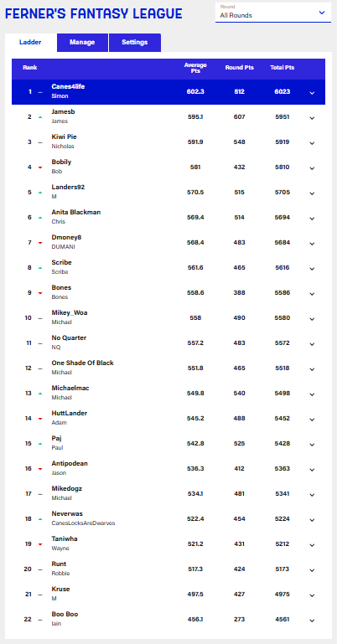
Task: Select the Ladder tab
Action: pos(30,43)
